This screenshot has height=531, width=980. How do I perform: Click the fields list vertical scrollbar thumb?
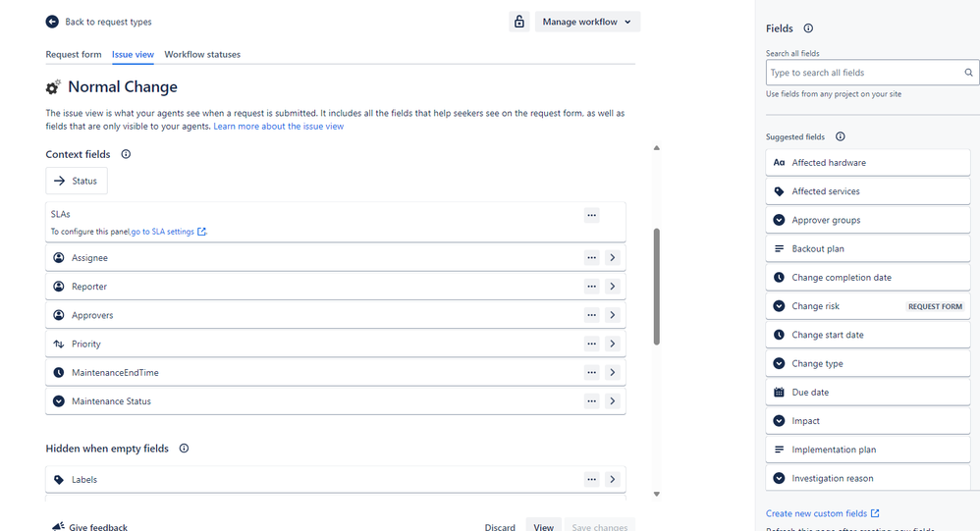656,287
